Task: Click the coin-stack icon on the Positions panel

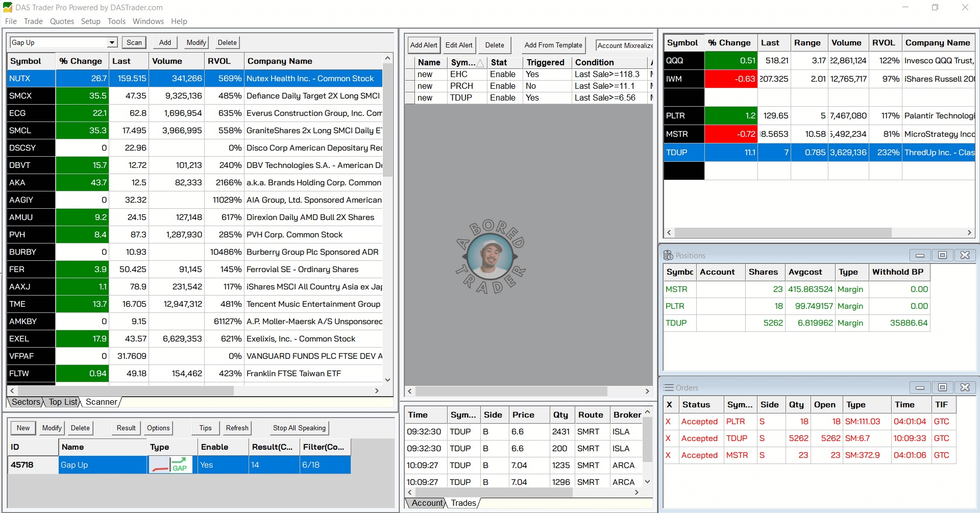Action: (x=668, y=255)
